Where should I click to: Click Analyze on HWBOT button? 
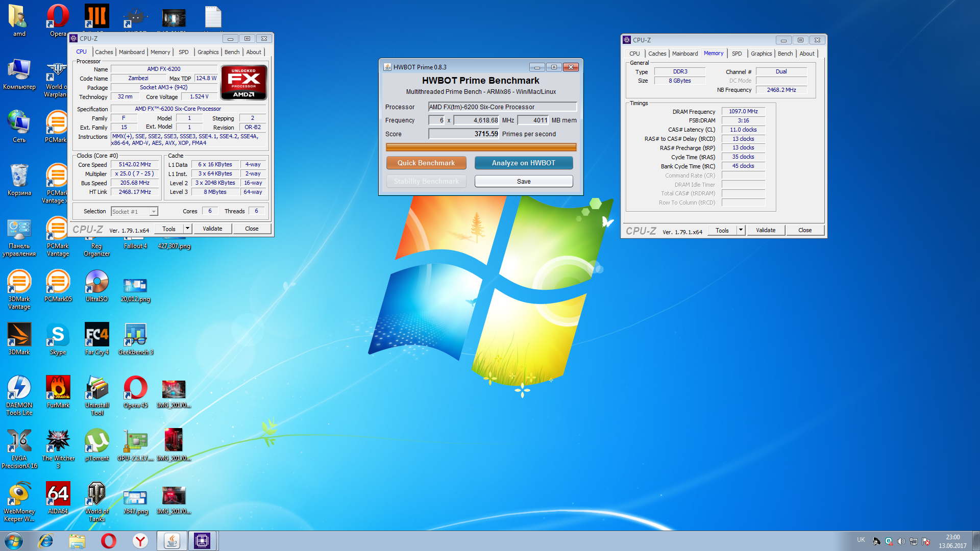coord(524,163)
